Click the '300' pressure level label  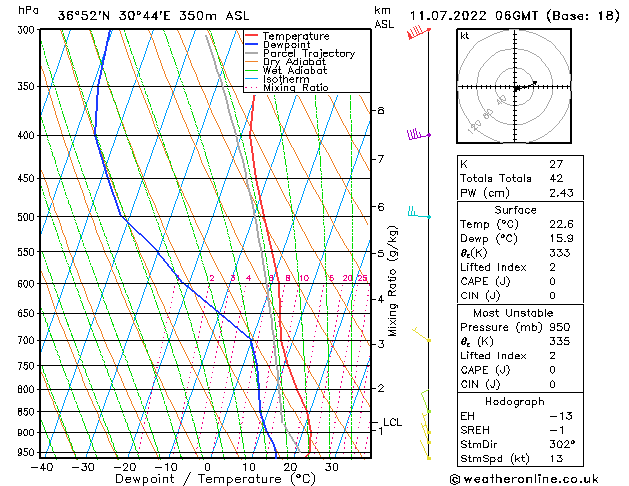[x=28, y=30]
